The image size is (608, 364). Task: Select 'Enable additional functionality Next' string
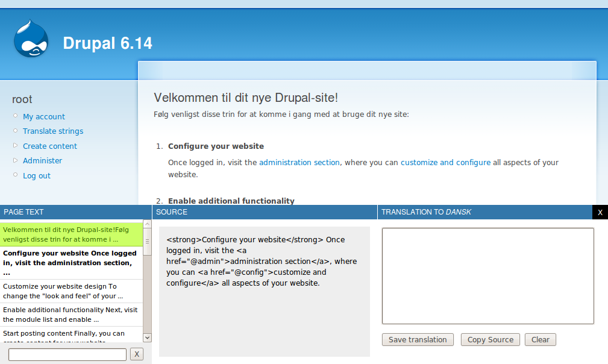pyautogui.click(x=71, y=315)
